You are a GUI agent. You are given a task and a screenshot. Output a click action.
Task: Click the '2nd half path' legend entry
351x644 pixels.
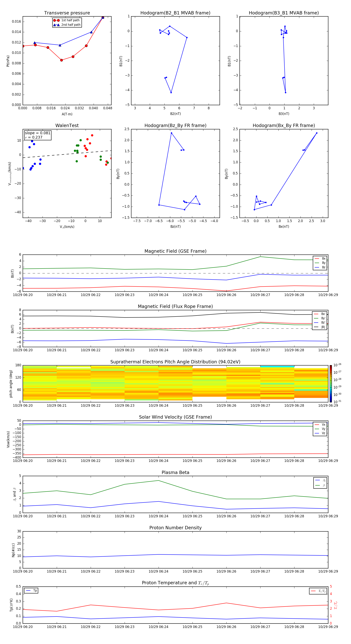tap(67, 25)
